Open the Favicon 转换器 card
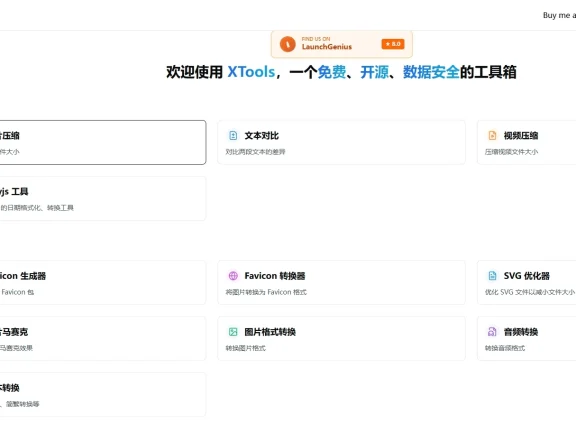This screenshot has width=576, height=432. [341, 283]
